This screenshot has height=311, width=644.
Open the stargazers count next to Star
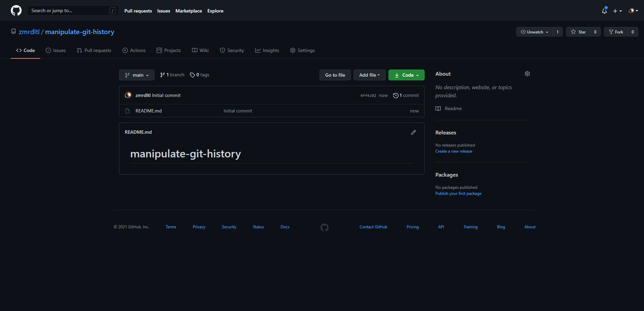pos(595,32)
